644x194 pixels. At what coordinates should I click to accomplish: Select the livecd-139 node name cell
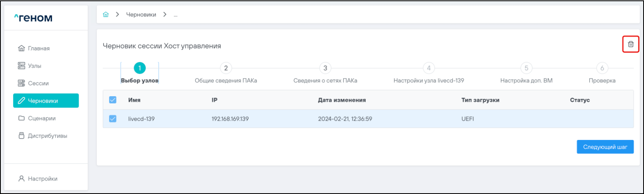coord(141,119)
